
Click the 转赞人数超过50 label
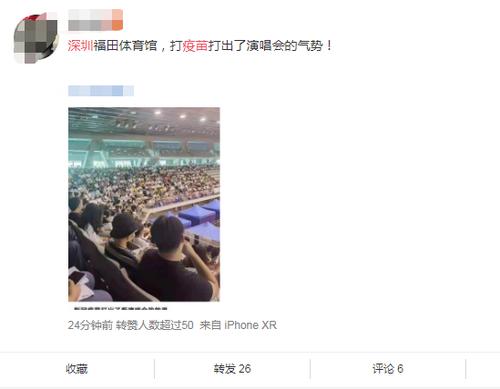coord(155,325)
